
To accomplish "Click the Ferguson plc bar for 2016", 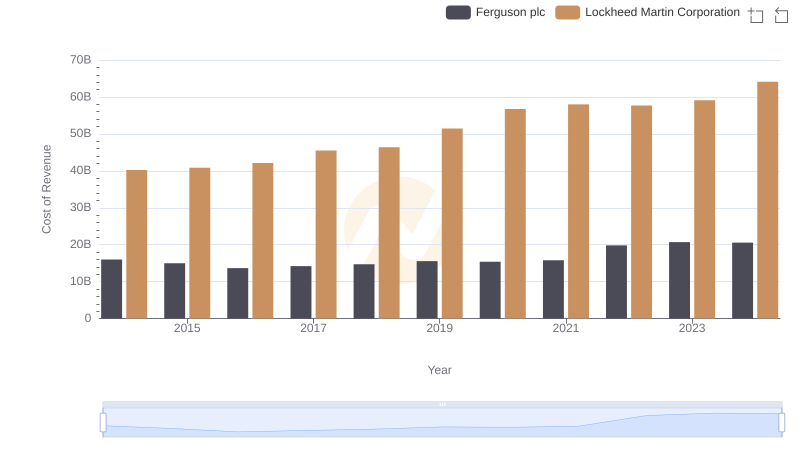I will (238, 293).
